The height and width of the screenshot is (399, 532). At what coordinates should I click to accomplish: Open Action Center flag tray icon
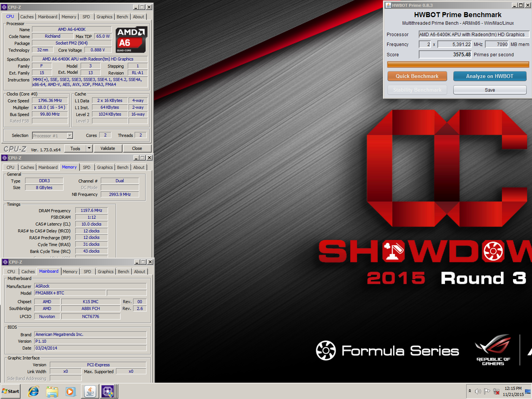(x=487, y=391)
